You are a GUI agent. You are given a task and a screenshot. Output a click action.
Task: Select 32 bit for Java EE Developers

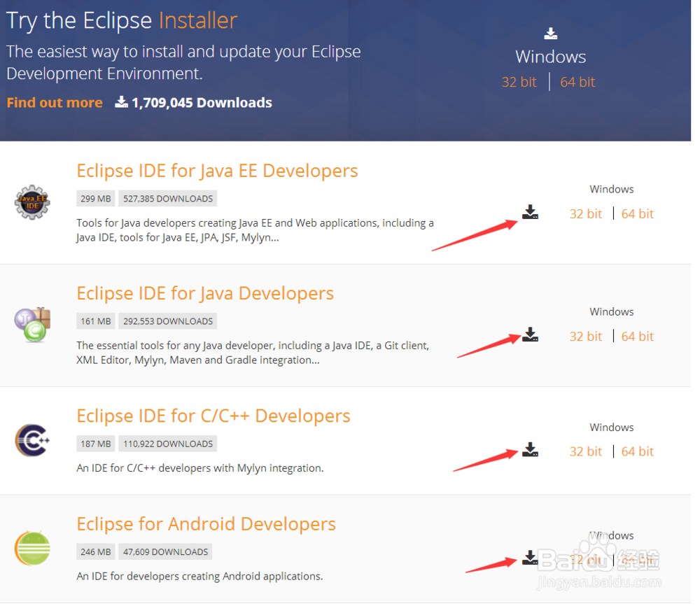point(586,213)
